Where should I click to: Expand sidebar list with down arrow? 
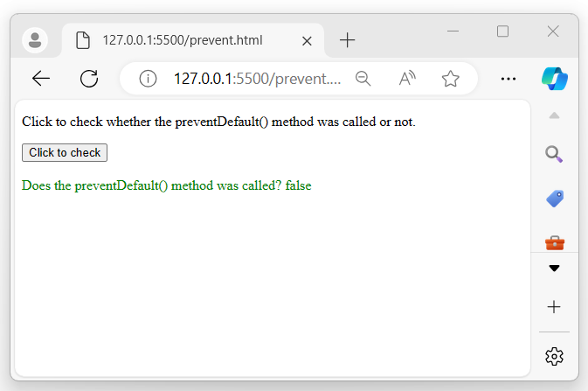point(554,268)
